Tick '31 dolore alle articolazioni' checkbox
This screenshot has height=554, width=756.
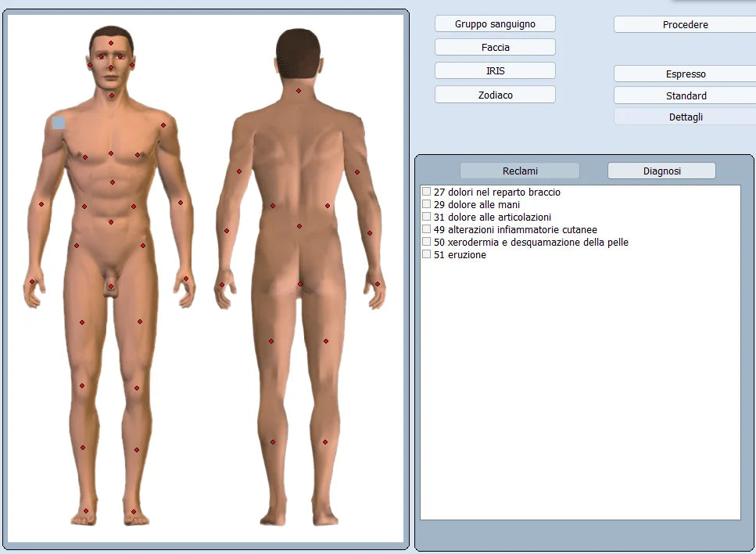427,217
